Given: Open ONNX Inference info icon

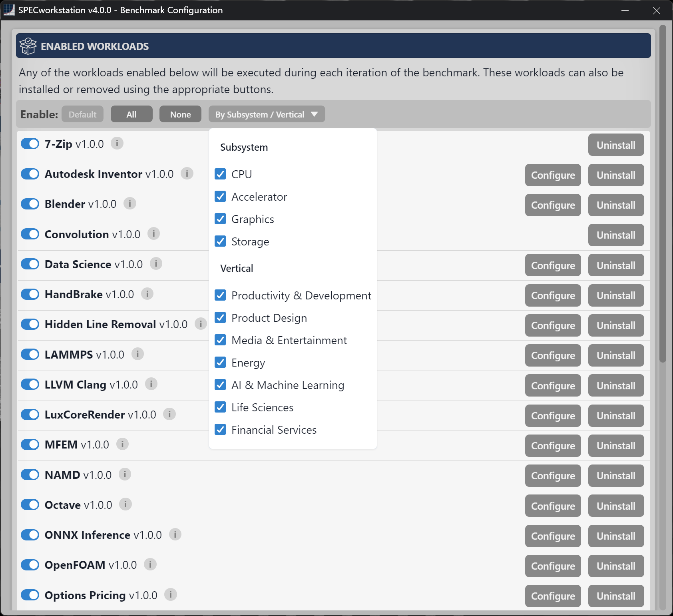Looking at the screenshot, I should tap(175, 534).
